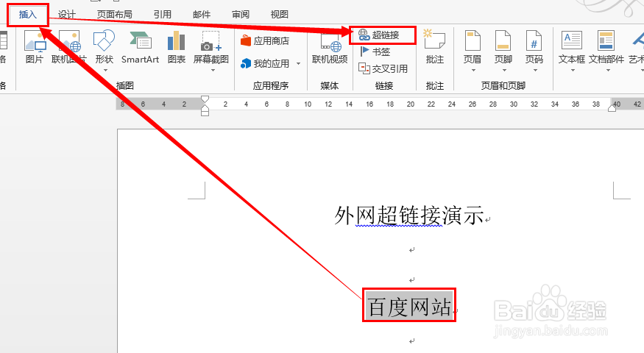The height and width of the screenshot is (353, 644).
Task: Select the 引用 ribbon tab
Action: click(162, 15)
